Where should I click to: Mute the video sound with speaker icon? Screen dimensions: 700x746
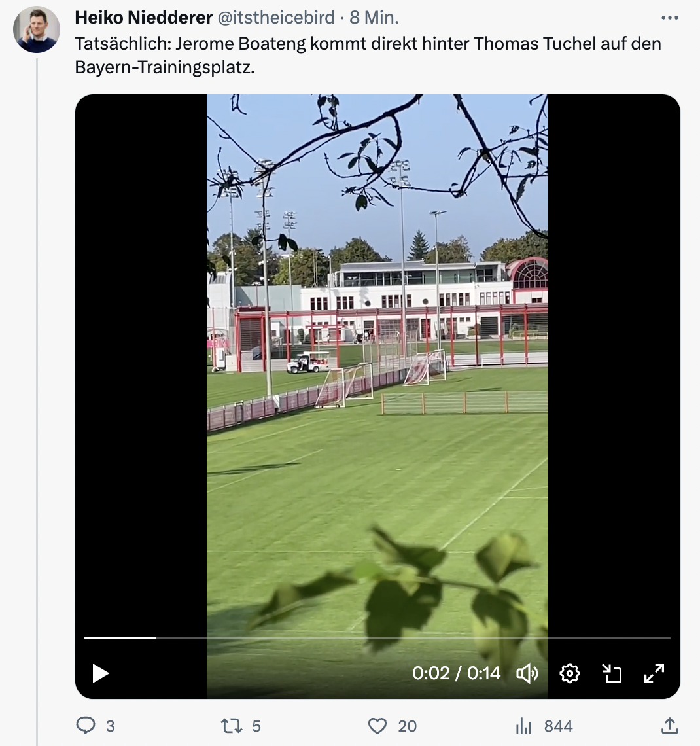(527, 673)
